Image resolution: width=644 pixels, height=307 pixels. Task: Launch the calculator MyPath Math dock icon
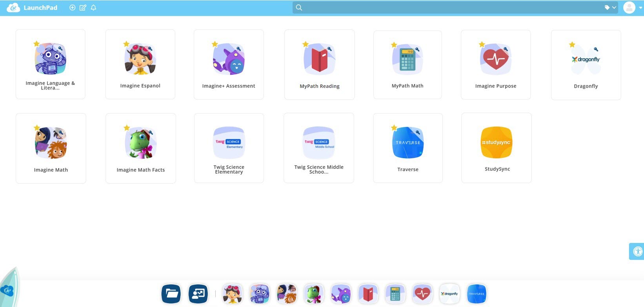[395, 294]
